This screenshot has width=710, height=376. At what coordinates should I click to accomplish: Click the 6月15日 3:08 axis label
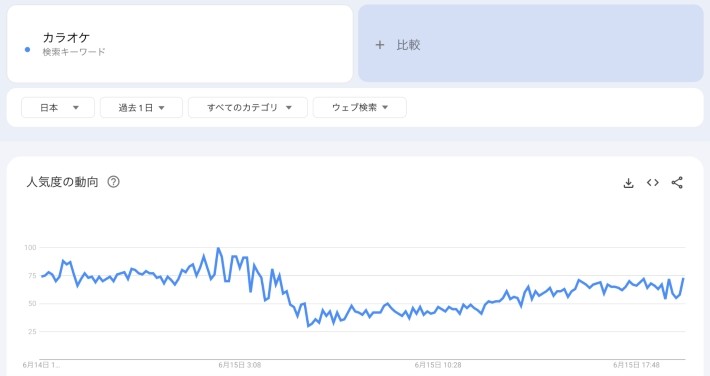[x=240, y=365]
